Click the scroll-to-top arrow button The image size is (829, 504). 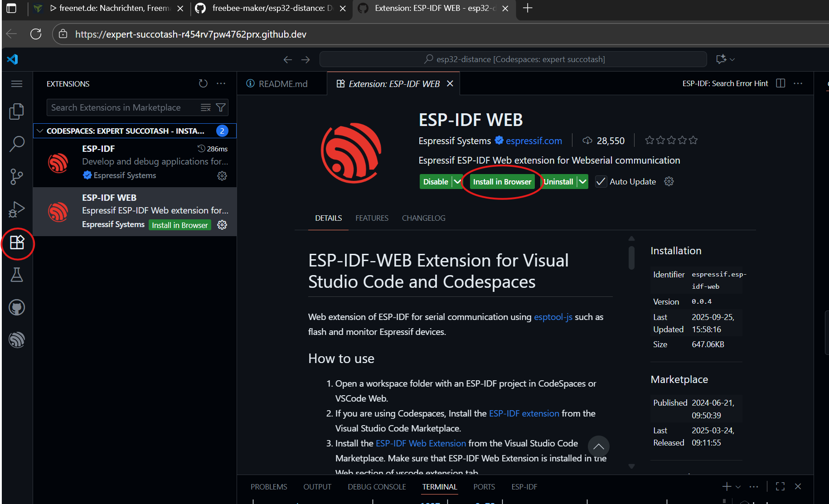click(x=598, y=446)
